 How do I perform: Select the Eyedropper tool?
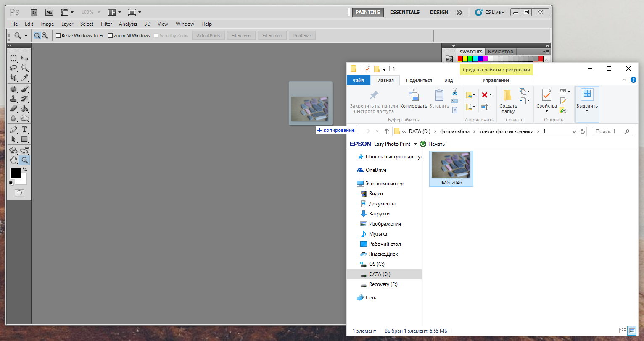tap(24, 78)
